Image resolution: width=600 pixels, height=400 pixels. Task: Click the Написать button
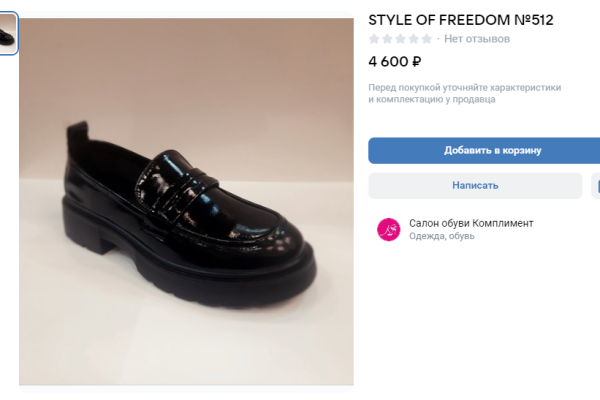pos(475,185)
